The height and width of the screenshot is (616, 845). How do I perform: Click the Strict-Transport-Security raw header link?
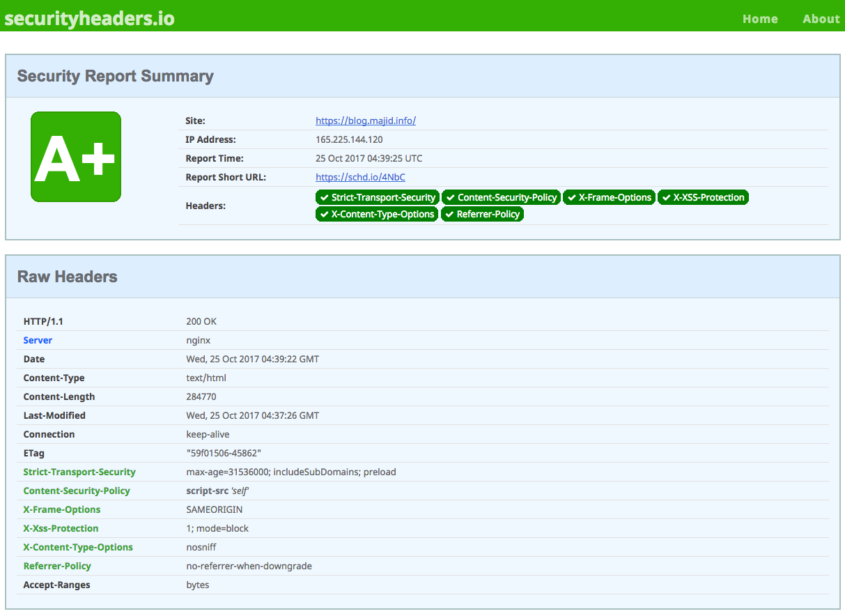pos(79,472)
